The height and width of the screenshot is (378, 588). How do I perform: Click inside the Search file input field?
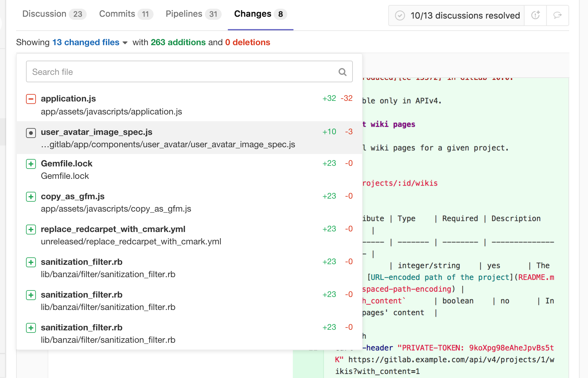pyautogui.click(x=155, y=71)
